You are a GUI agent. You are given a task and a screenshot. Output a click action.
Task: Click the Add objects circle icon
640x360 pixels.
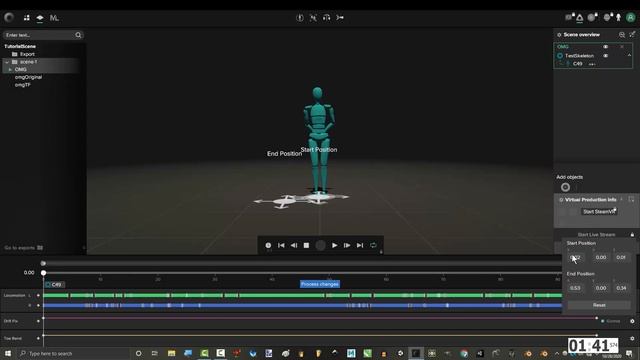click(x=565, y=187)
